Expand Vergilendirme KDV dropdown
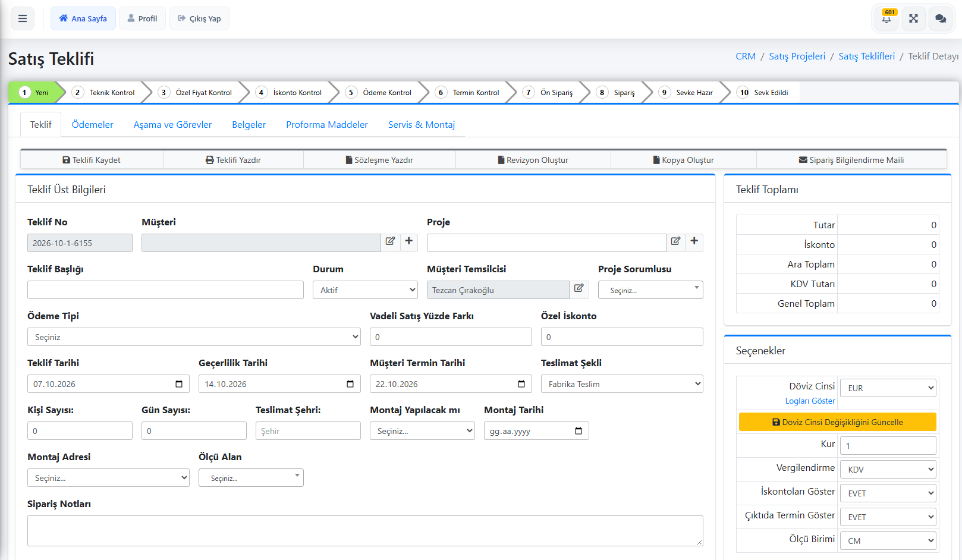Viewport: 962px width, 560px height. [888, 470]
